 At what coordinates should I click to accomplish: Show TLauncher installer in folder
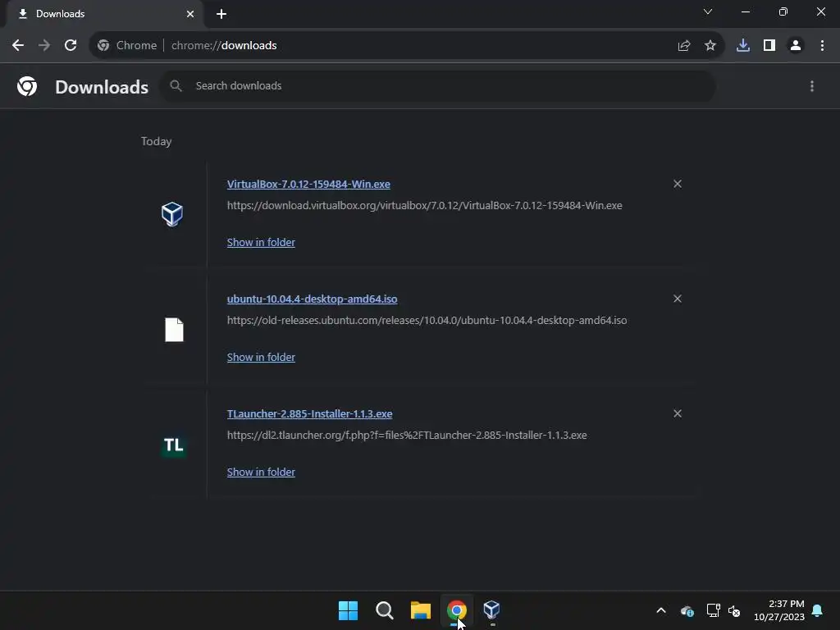pyautogui.click(x=261, y=472)
